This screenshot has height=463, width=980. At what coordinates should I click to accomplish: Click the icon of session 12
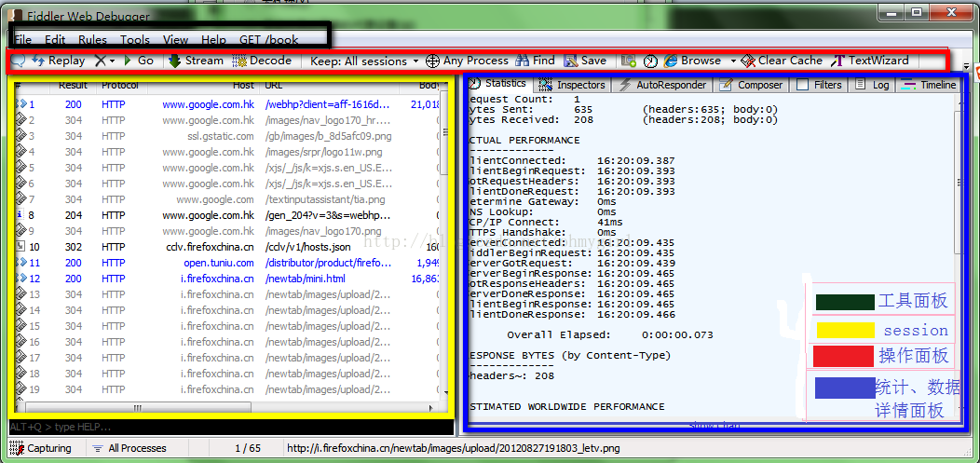pos(20,279)
